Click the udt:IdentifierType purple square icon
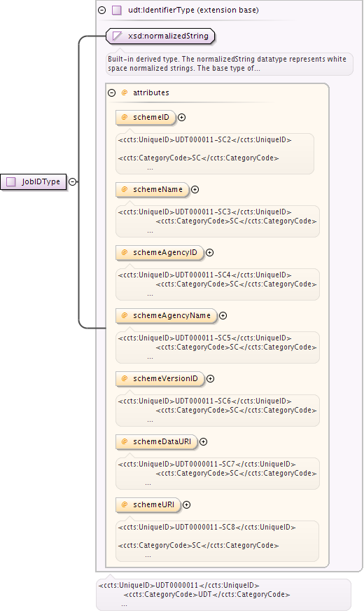This screenshot has width=364, height=613. (x=117, y=11)
